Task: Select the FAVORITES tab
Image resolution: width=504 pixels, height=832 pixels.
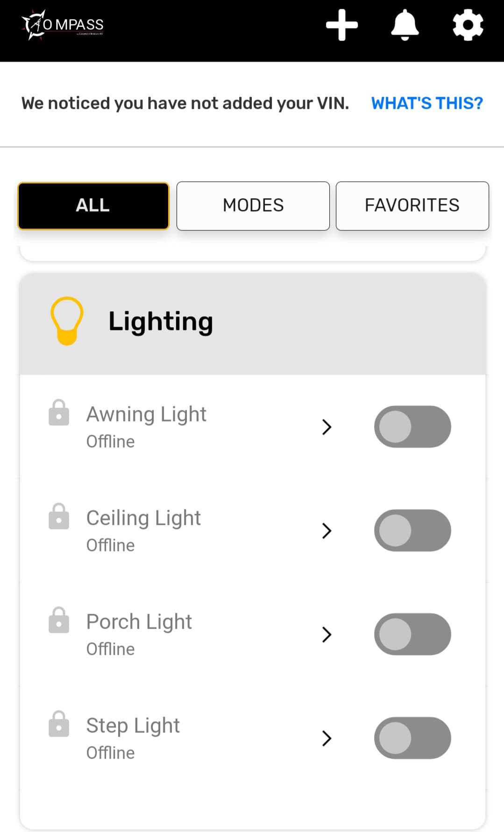Action: click(412, 206)
